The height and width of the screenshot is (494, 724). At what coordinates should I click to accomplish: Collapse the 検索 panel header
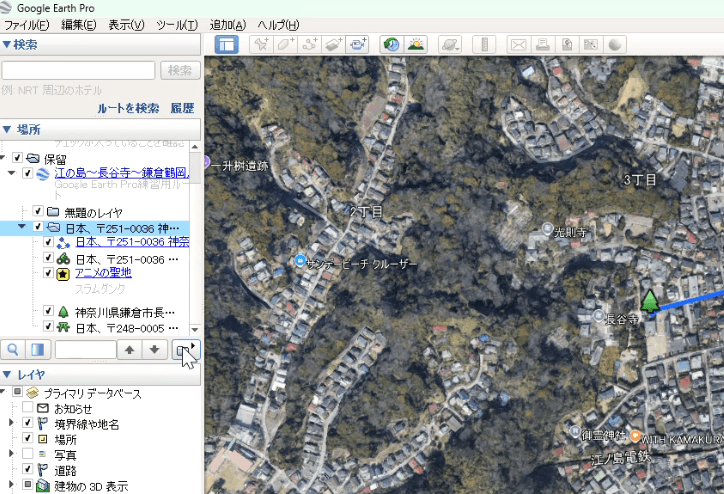click(x=8, y=44)
